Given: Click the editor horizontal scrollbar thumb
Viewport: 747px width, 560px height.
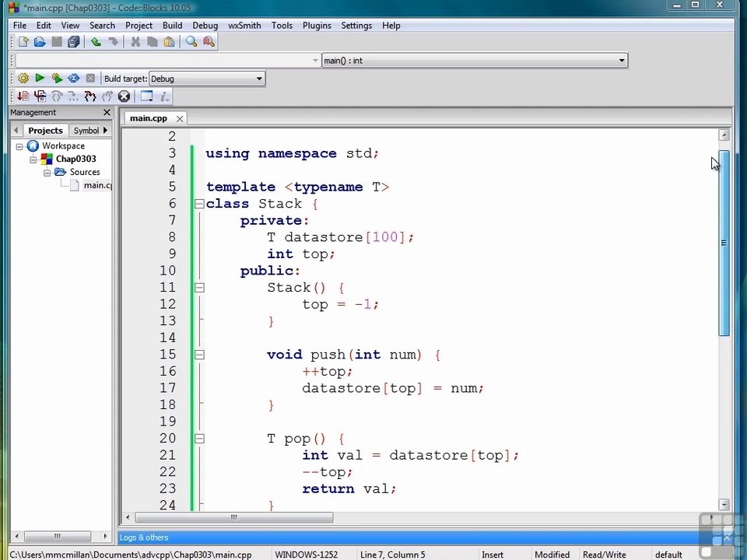Looking at the screenshot, I should [x=234, y=517].
